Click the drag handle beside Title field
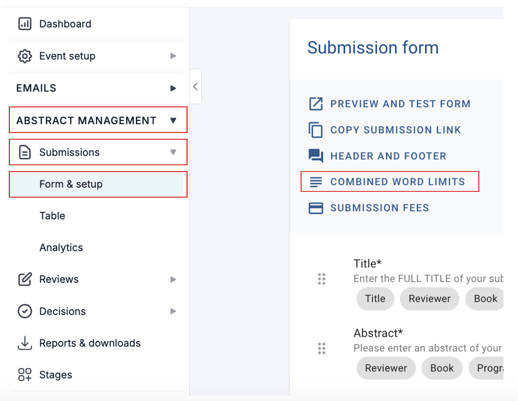 (321, 279)
